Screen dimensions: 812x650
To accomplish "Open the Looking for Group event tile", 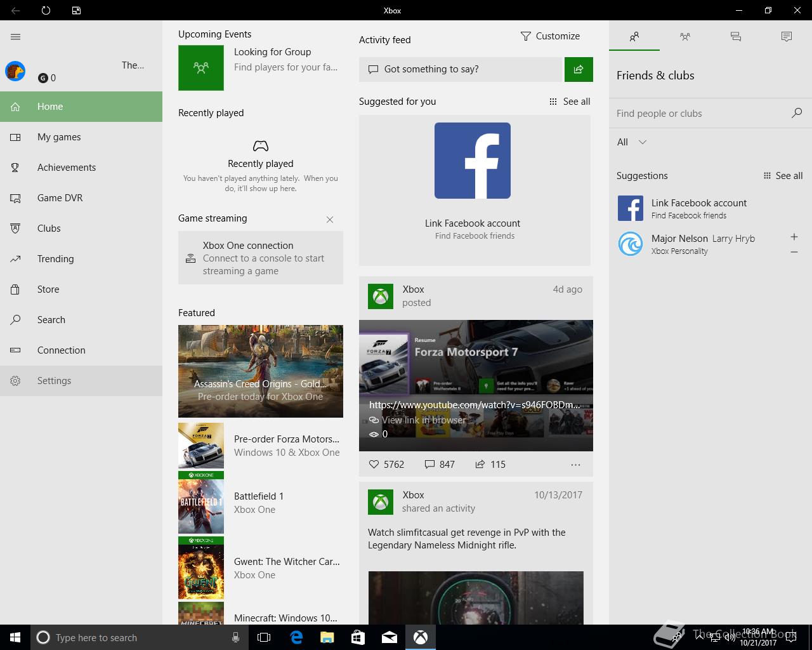I will pyautogui.click(x=260, y=67).
